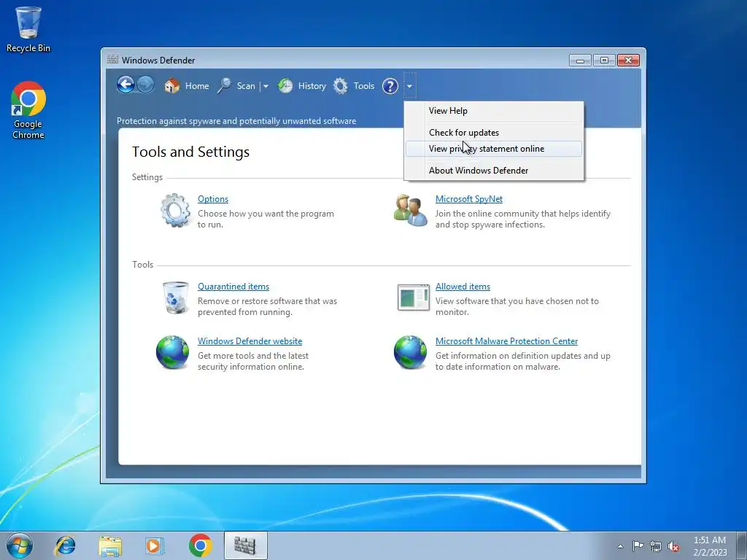The height and width of the screenshot is (560, 747).
Task: Click the Windows Defender taskbar button
Action: pos(245,545)
